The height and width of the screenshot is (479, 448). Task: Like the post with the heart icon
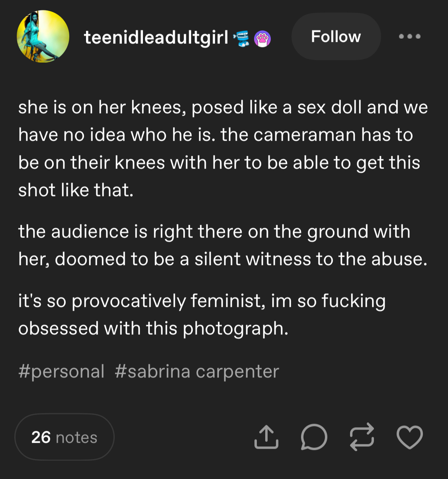point(410,437)
